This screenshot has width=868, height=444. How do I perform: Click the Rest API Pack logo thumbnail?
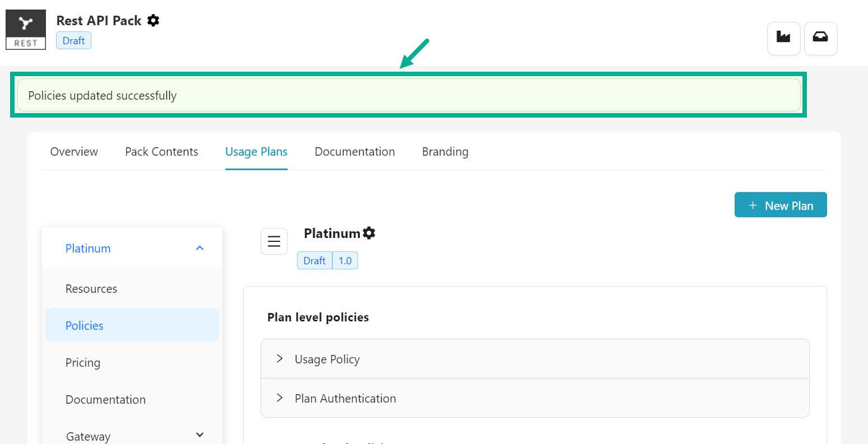click(x=26, y=30)
